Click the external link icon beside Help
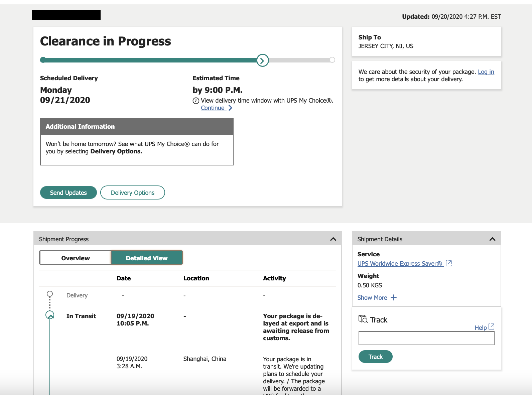Image resolution: width=532 pixels, height=395 pixels. pyautogui.click(x=491, y=327)
